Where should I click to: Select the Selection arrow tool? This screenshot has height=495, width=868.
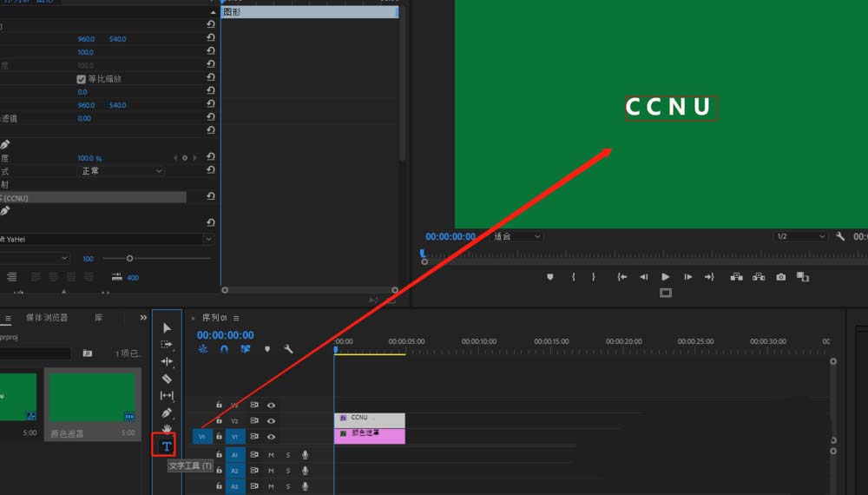click(x=167, y=327)
